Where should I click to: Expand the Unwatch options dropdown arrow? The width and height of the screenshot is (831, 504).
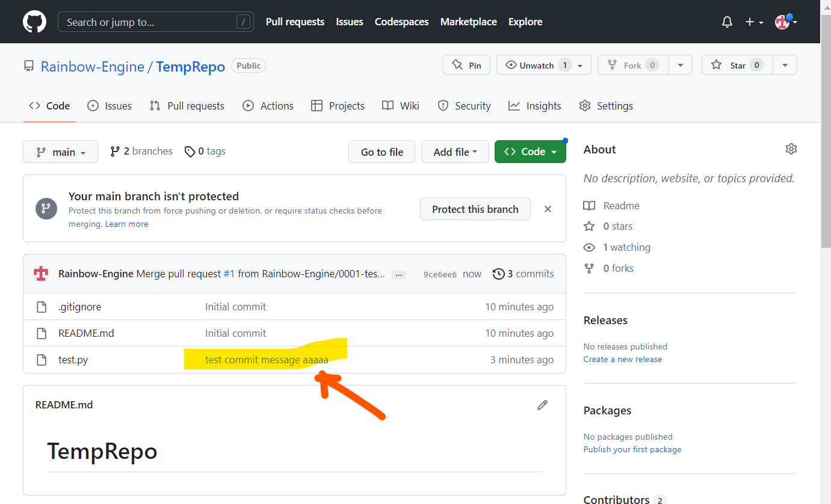tap(581, 65)
